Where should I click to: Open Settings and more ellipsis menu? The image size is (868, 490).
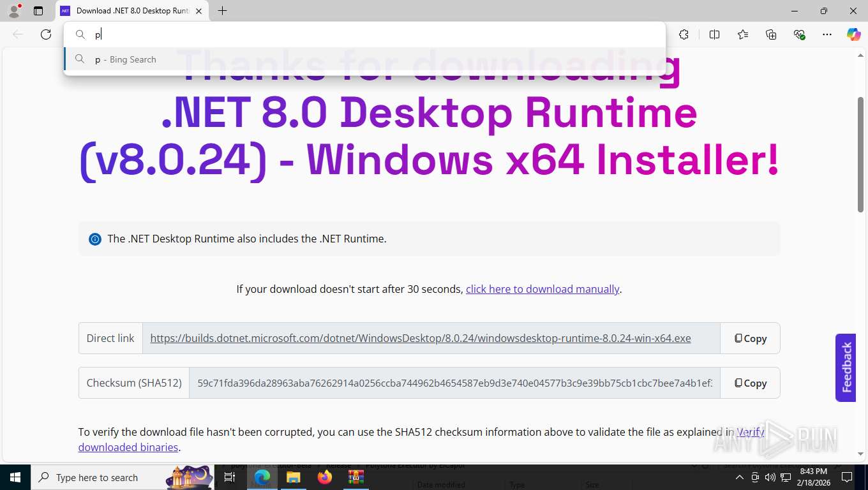point(827,34)
